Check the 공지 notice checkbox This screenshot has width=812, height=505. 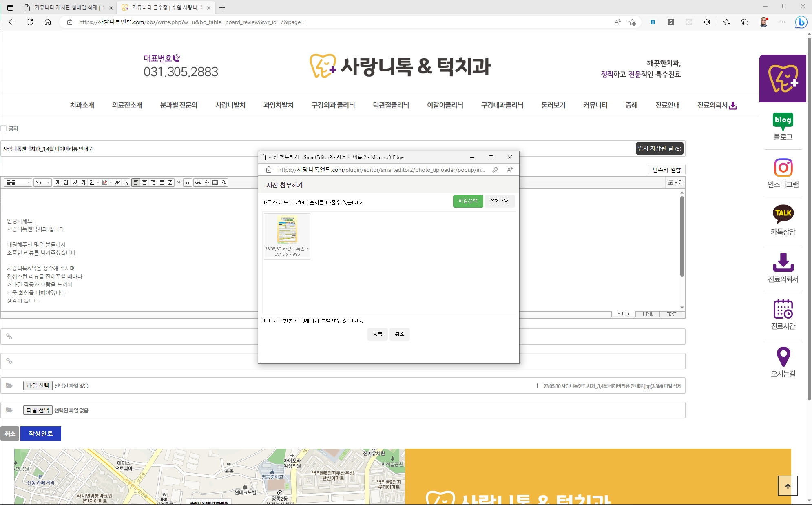pyautogui.click(x=4, y=128)
